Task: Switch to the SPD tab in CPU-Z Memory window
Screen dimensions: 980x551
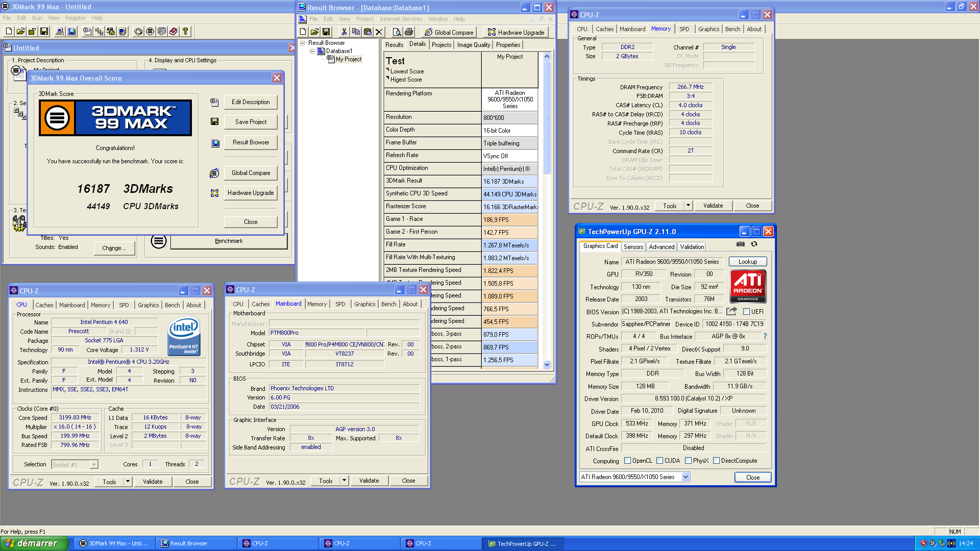Action: click(x=684, y=29)
